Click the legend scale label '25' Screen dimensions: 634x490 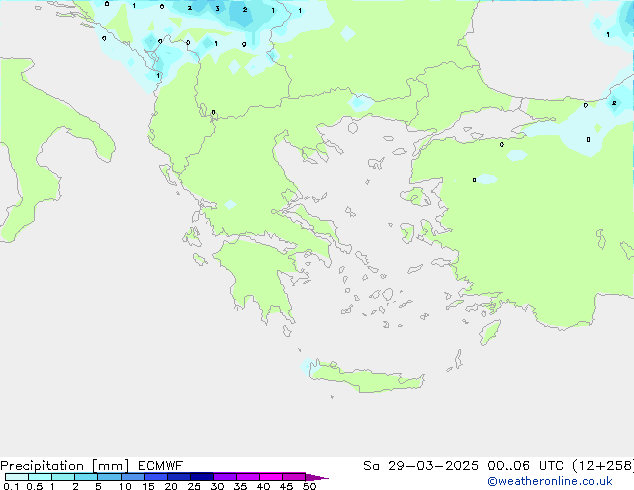tap(194, 486)
